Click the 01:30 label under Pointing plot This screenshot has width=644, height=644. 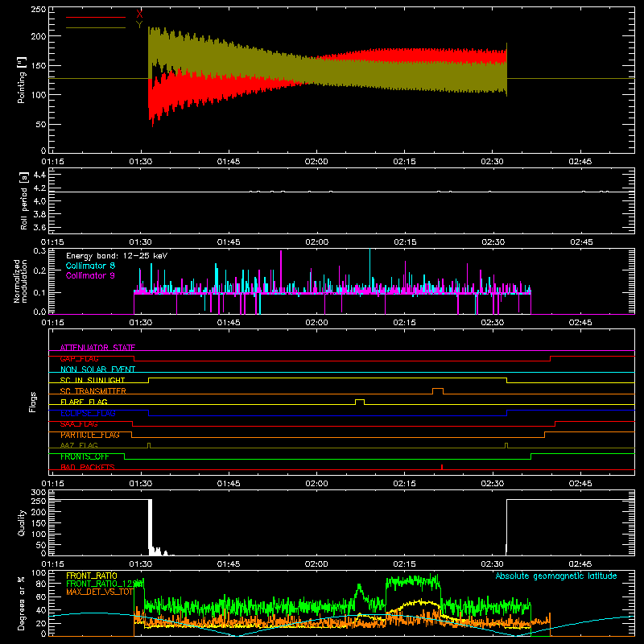coord(140,162)
